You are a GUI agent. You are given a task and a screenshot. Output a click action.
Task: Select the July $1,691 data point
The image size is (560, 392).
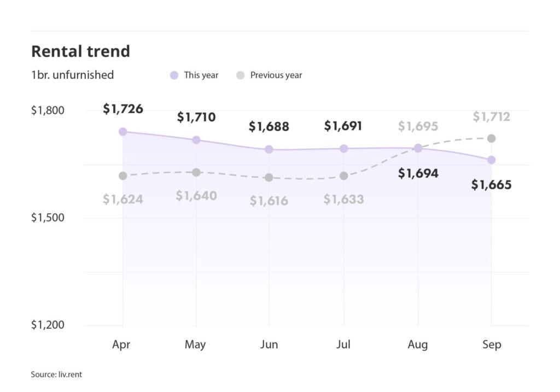[344, 149]
